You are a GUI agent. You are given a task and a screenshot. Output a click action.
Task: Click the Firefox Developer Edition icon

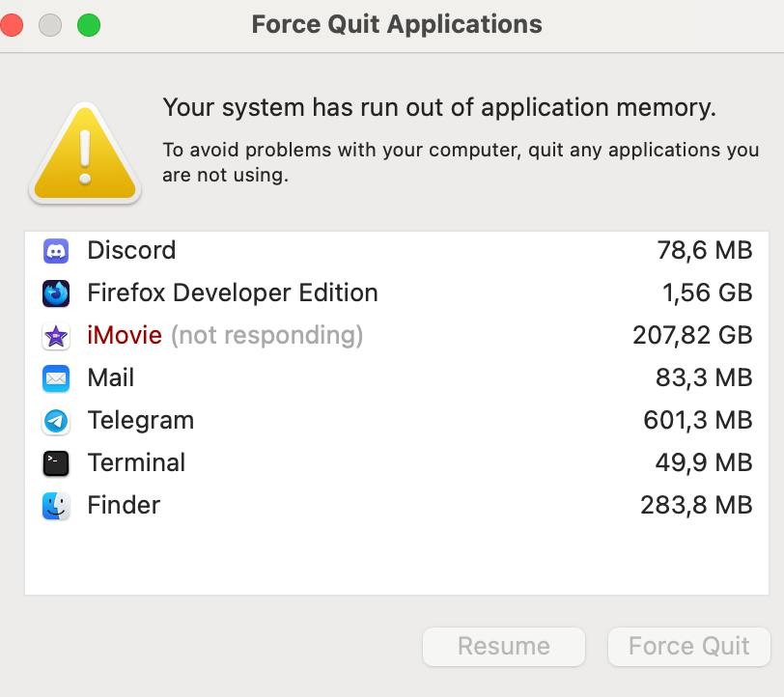tap(56, 293)
